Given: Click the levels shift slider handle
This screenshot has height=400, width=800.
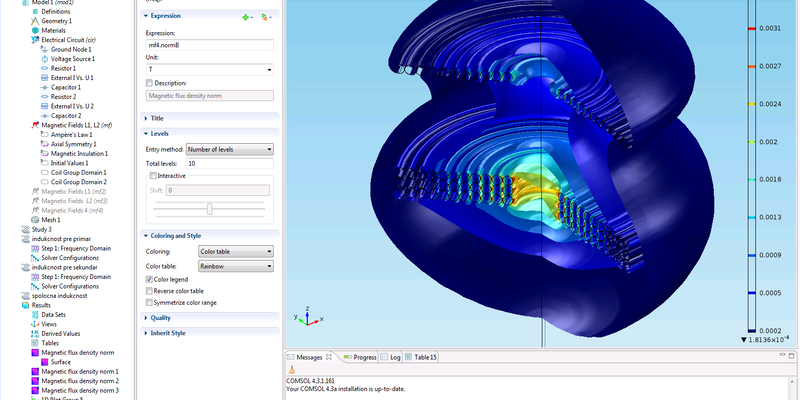Looking at the screenshot, I should 209,208.
